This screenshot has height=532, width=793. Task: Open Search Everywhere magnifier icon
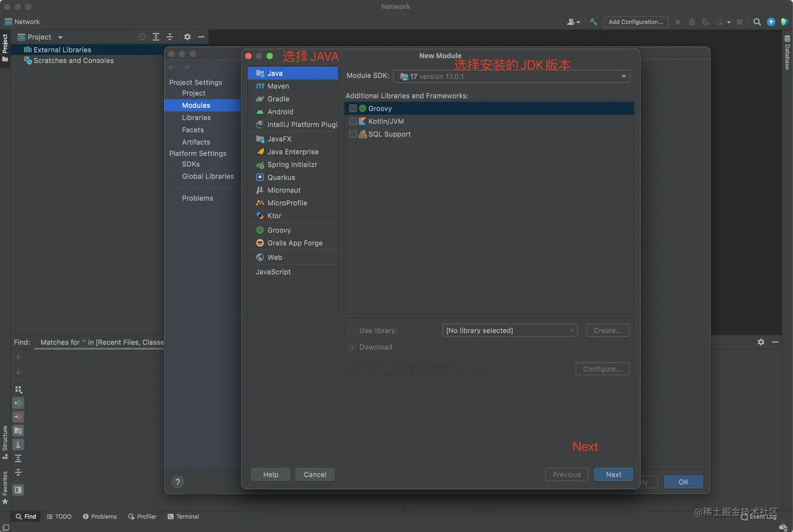[x=757, y=22]
